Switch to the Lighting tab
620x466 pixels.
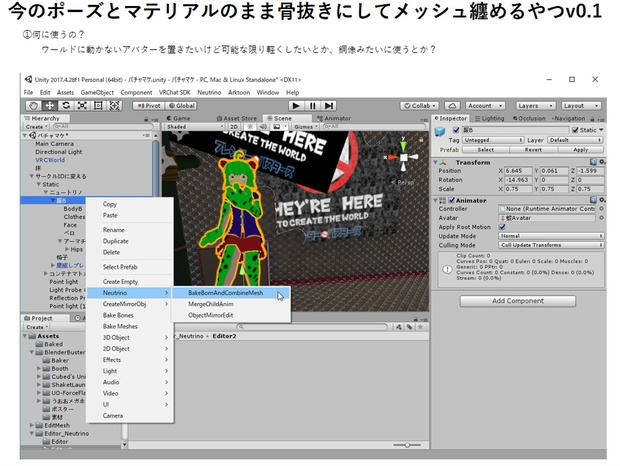click(490, 118)
